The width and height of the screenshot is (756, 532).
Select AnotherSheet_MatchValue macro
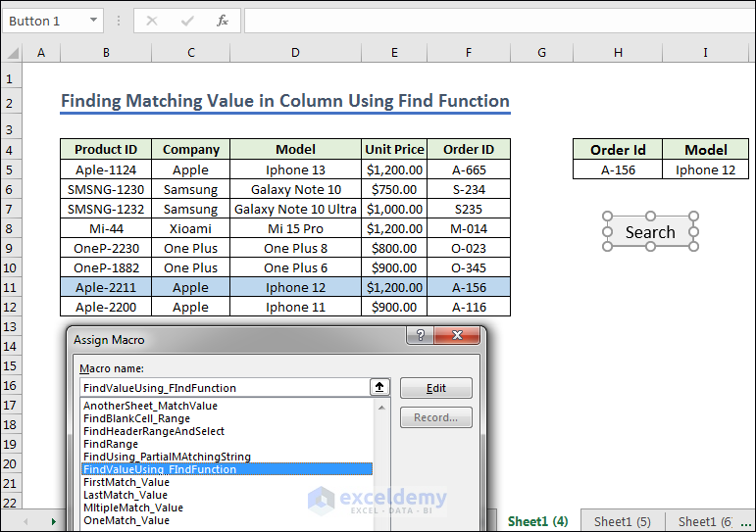(x=150, y=406)
